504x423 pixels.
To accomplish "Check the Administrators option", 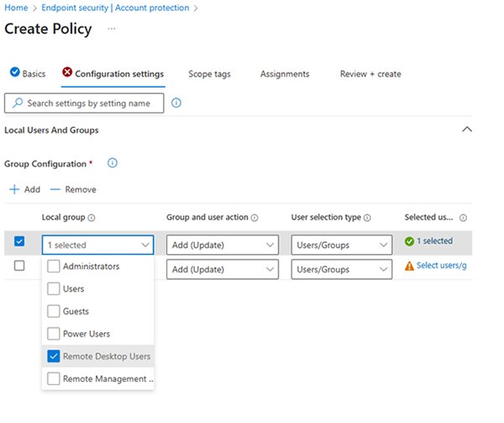I will pyautogui.click(x=54, y=267).
